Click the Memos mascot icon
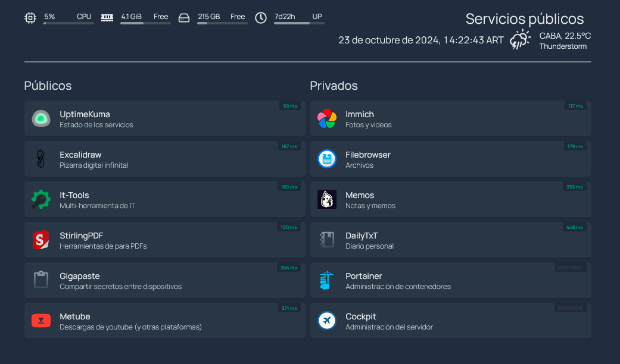 tap(326, 199)
